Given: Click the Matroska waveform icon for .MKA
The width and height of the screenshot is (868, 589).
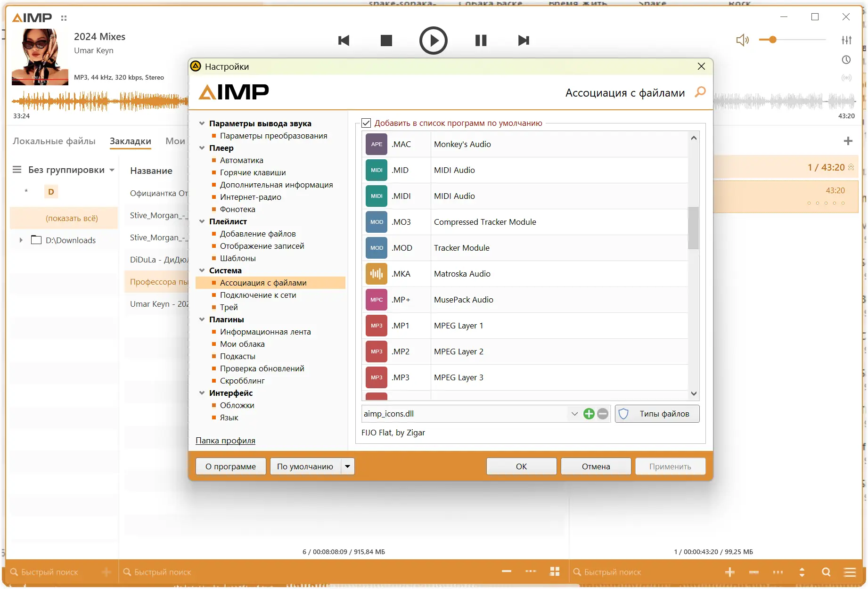Looking at the screenshot, I should point(377,274).
